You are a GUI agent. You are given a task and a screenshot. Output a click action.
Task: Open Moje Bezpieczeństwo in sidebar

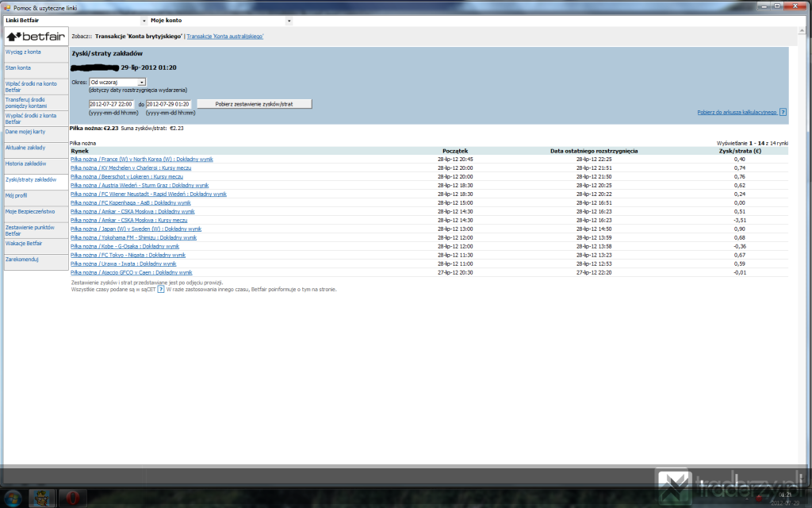click(x=30, y=211)
